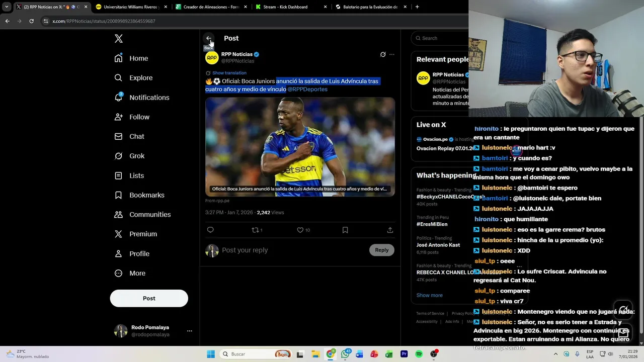Open Premiere Pro from the taskbar
This screenshot has width=644, height=362.
tap(404, 354)
